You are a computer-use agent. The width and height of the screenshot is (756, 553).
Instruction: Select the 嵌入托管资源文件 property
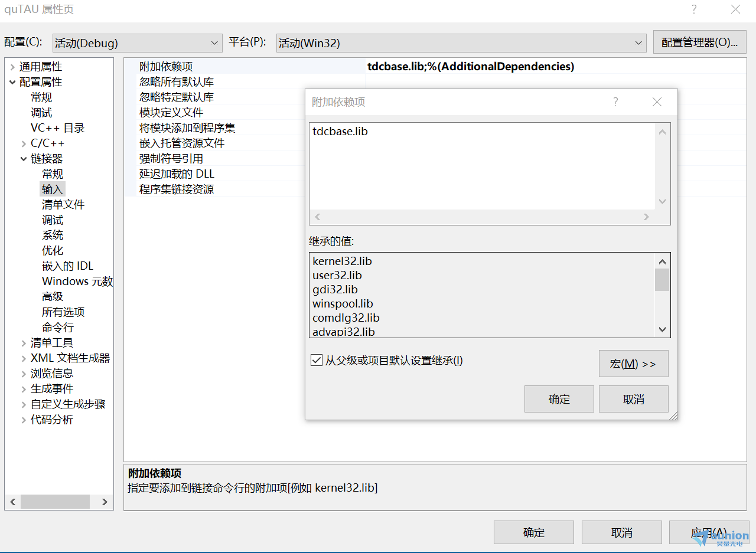(182, 143)
